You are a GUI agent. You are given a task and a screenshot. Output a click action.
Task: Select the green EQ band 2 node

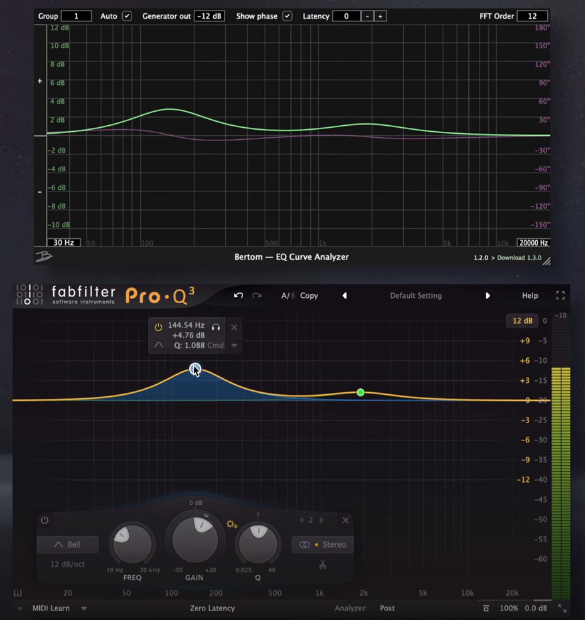pyautogui.click(x=360, y=392)
